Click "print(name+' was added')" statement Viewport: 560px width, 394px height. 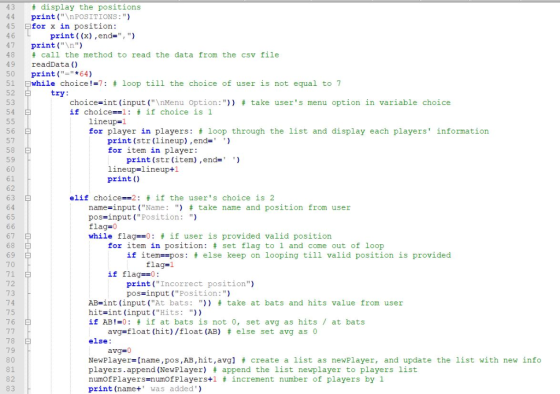tap(145, 389)
